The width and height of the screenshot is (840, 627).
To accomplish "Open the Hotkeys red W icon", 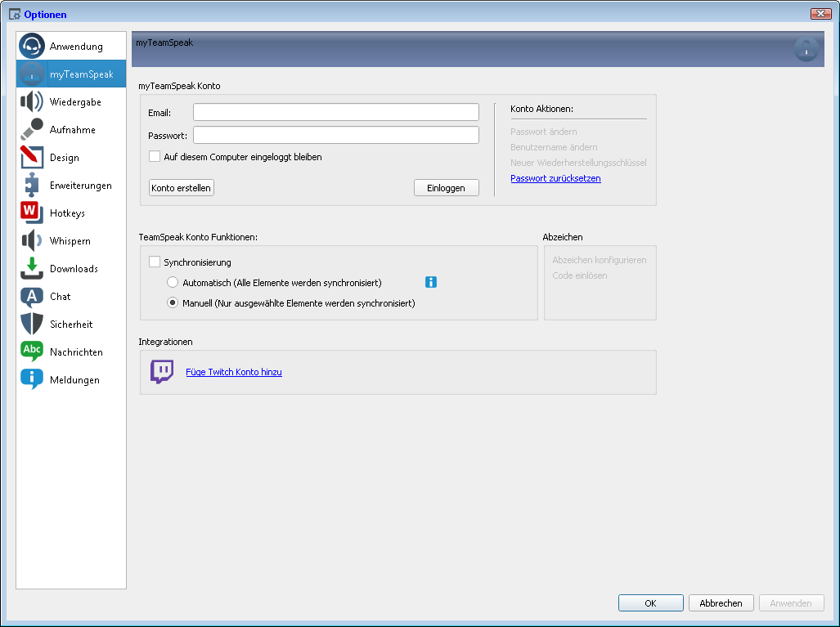I will (32, 213).
